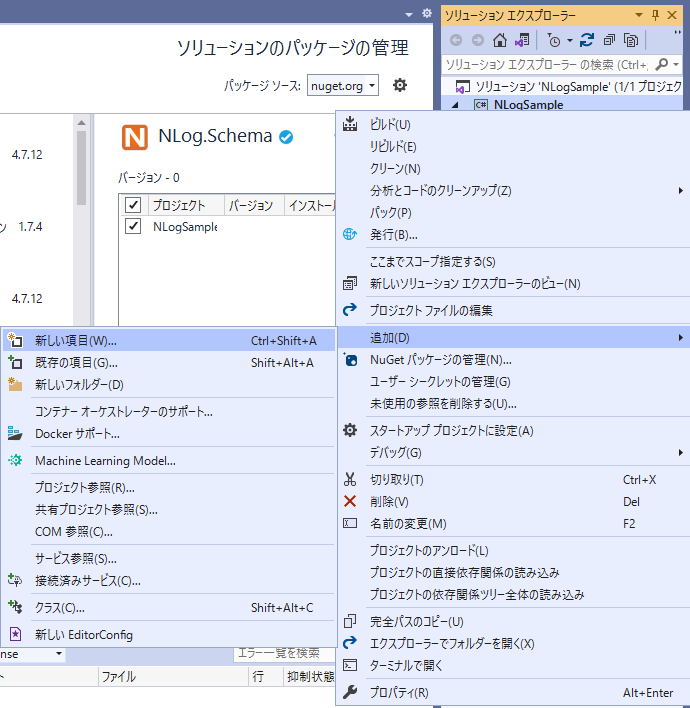
Task: Expand the デバッグ(G) submenu arrow
Action: [681, 452]
